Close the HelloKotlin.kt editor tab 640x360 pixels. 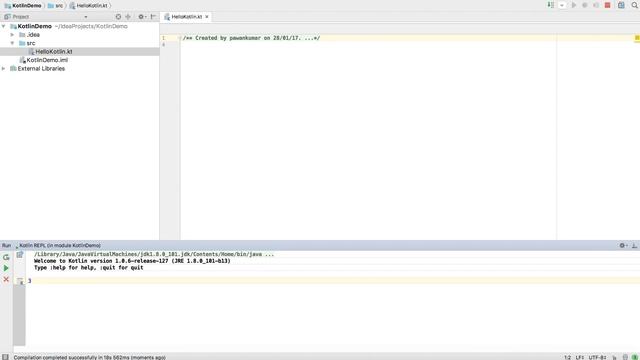tap(207, 17)
